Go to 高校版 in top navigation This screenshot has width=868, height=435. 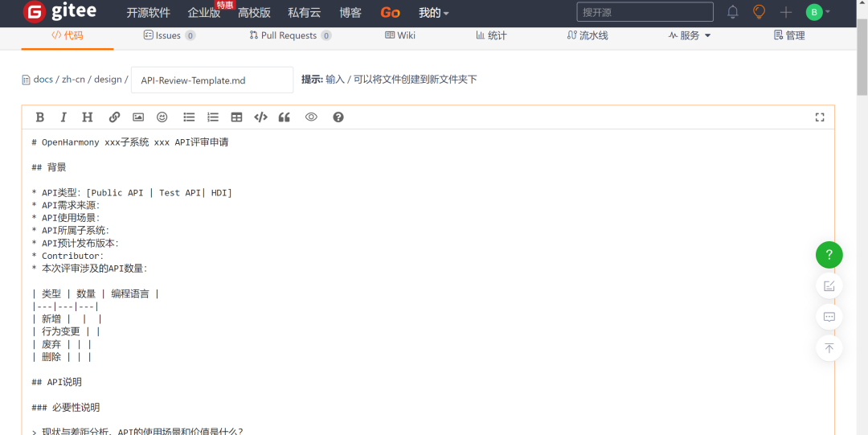click(x=254, y=13)
